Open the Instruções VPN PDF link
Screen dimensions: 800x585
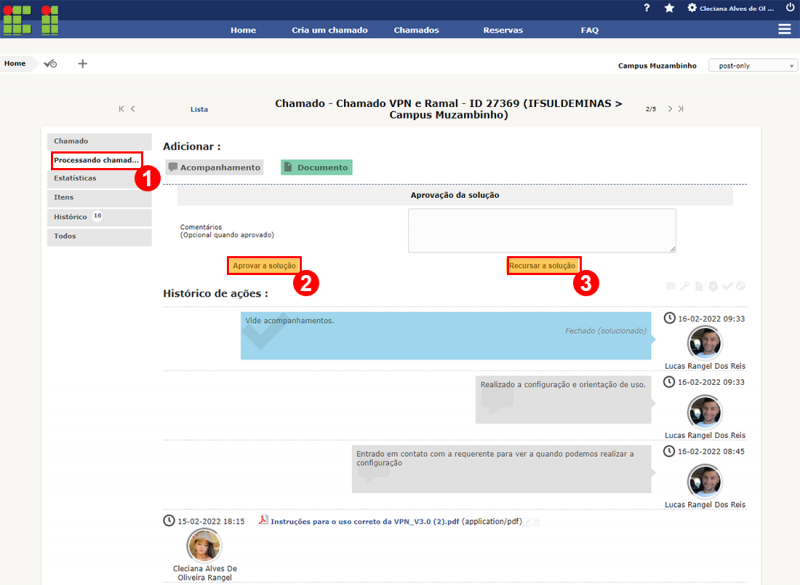click(365, 521)
